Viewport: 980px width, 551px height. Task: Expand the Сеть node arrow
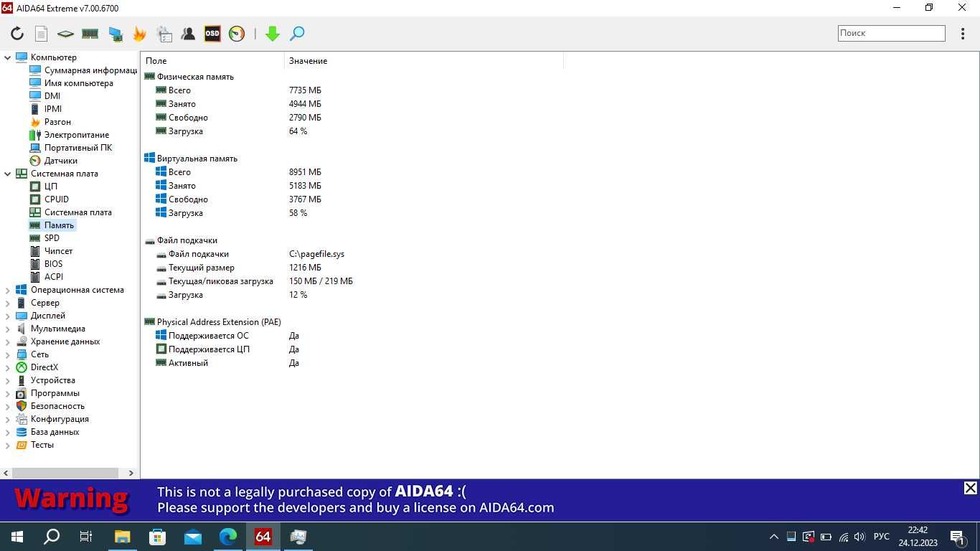[8, 354]
